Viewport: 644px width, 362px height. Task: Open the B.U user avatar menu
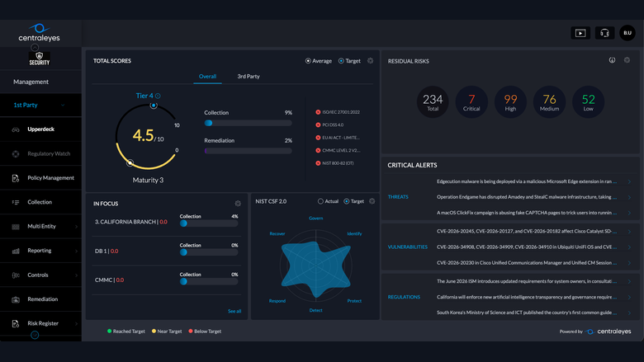pyautogui.click(x=627, y=33)
